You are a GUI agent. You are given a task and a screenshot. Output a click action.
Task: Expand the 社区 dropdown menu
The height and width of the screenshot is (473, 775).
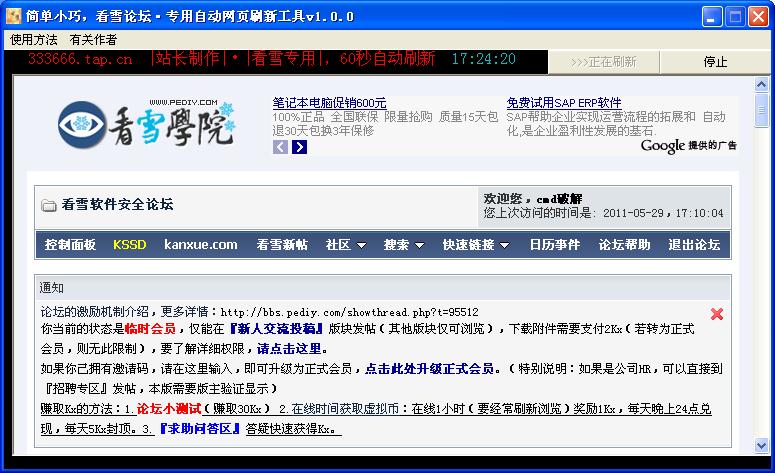tap(345, 245)
